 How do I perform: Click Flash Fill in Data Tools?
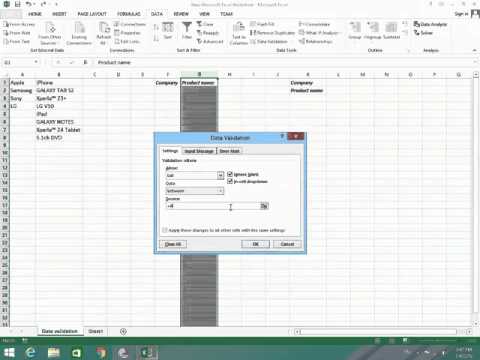[x=262, y=24]
